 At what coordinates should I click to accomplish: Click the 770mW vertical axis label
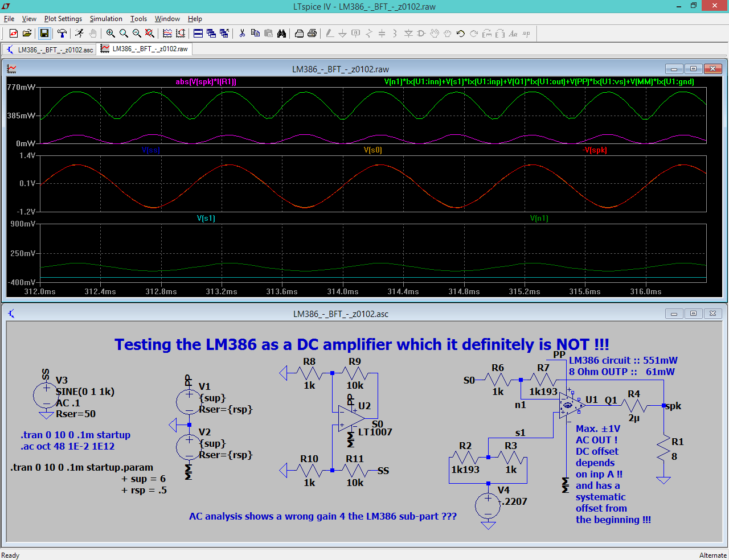point(21,88)
